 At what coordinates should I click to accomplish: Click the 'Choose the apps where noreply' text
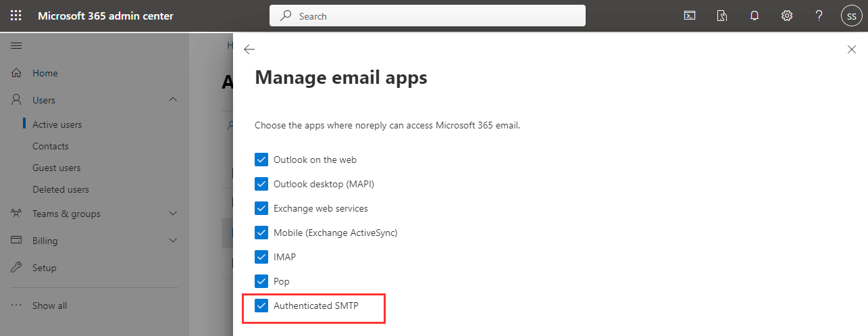[x=387, y=125]
